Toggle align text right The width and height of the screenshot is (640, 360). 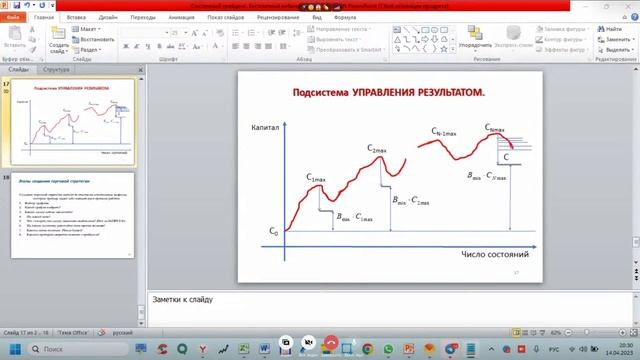coord(258,47)
